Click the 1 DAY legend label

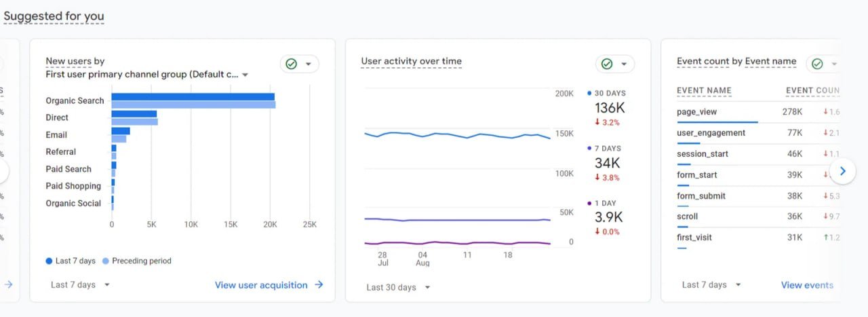[606, 203]
